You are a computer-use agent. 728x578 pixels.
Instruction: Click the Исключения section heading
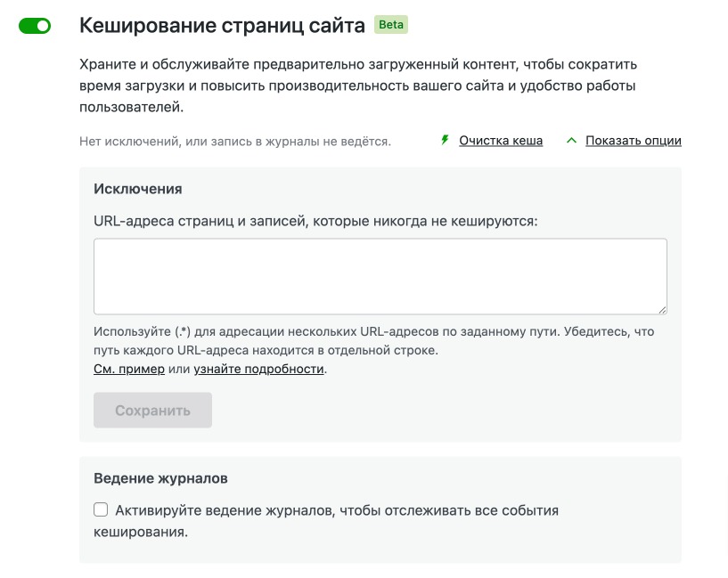[138, 189]
